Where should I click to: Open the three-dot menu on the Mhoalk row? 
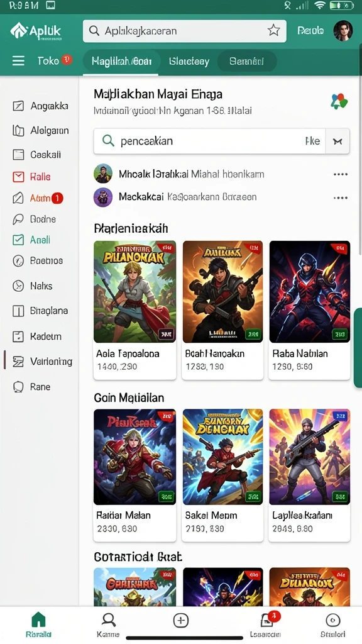(340, 175)
